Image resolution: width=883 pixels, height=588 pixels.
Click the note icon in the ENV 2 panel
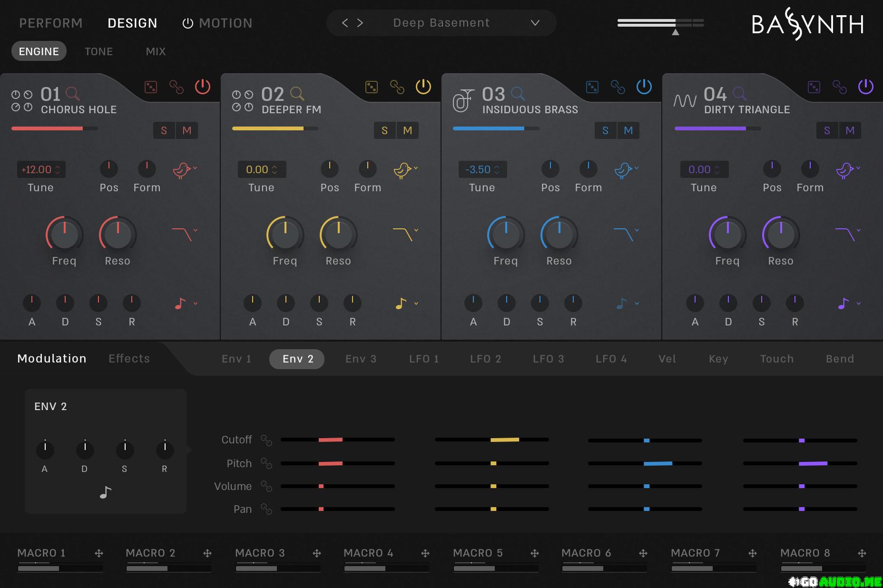pos(105,492)
